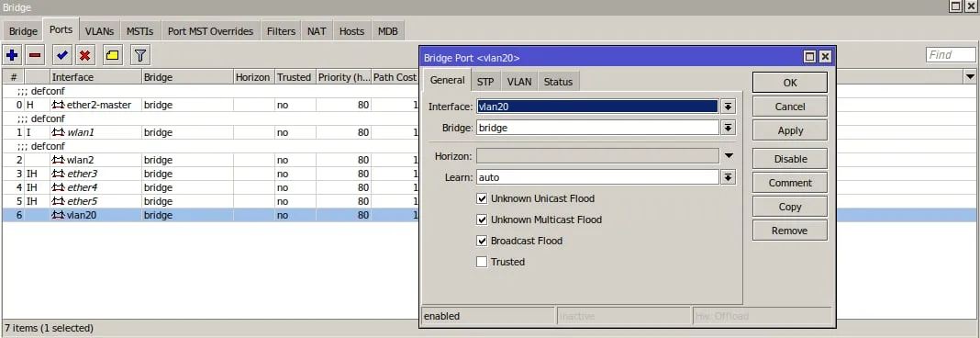Click the blue checkmark Enable icon
This screenshot has width=980, height=338.
coord(61,56)
